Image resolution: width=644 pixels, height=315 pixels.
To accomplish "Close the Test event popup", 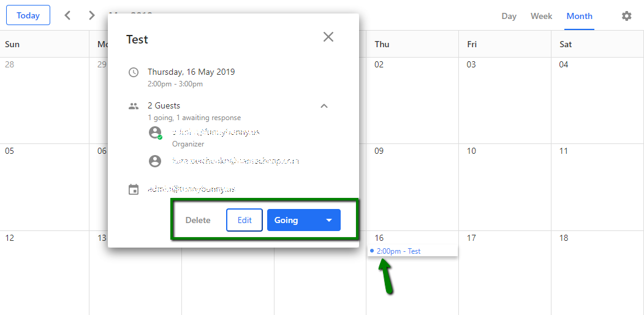I will coord(328,37).
